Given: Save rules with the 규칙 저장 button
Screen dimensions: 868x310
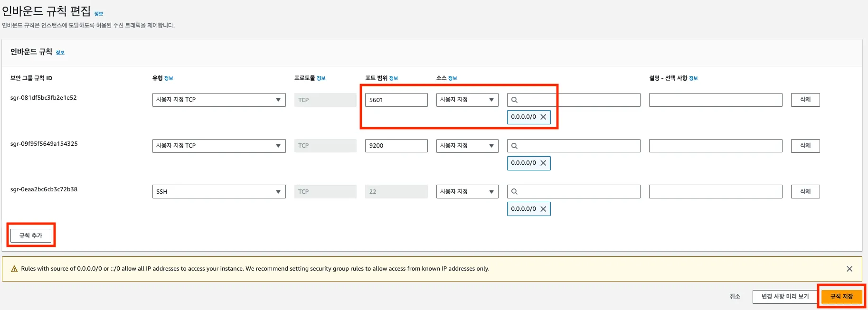Looking at the screenshot, I should (x=841, y=297).
